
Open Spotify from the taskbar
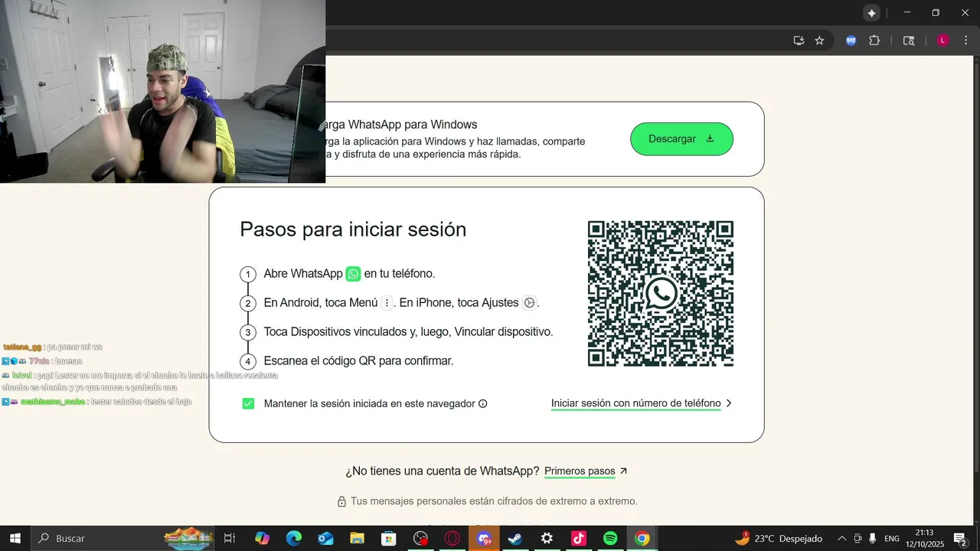pos(610,539)
